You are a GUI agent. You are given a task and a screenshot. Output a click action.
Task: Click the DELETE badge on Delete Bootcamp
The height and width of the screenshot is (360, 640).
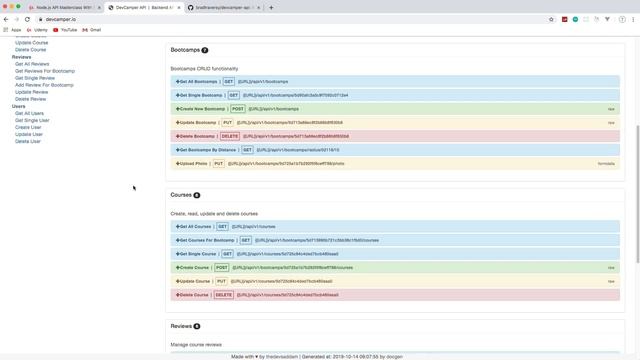pos(230,136)
